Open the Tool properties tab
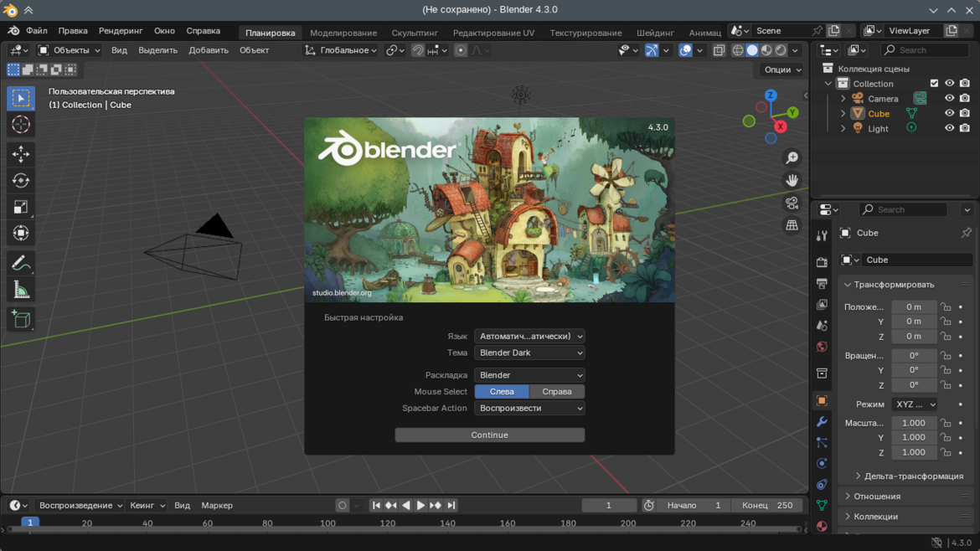Screen dimensions: 980x551 coord(822,235)
